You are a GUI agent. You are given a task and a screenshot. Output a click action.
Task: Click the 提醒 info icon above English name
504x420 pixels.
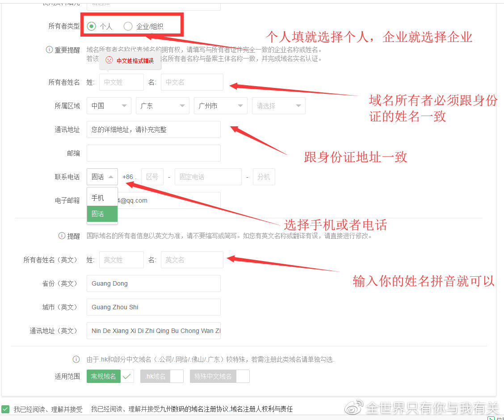tap(62, 236)
